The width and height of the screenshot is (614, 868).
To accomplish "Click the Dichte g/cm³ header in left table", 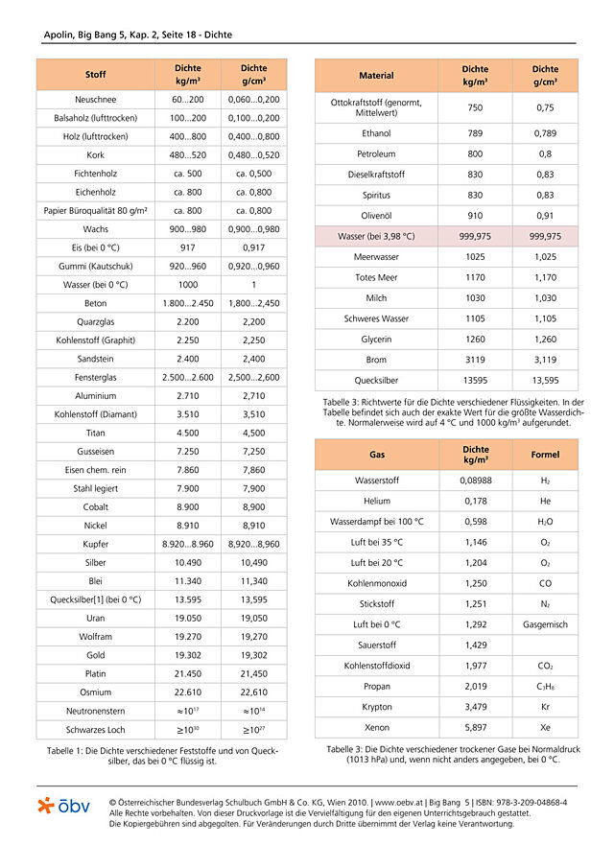I will click(x=254, y=74).
